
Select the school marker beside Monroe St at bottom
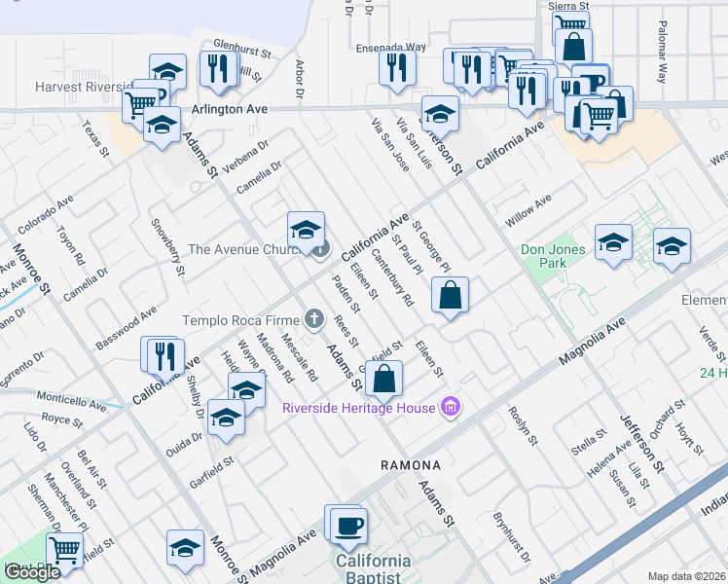(x=185, y=548)
